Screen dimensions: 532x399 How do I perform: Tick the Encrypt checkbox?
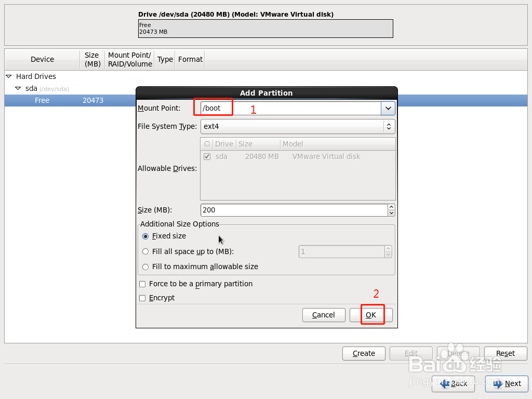[x=142, y=298]
